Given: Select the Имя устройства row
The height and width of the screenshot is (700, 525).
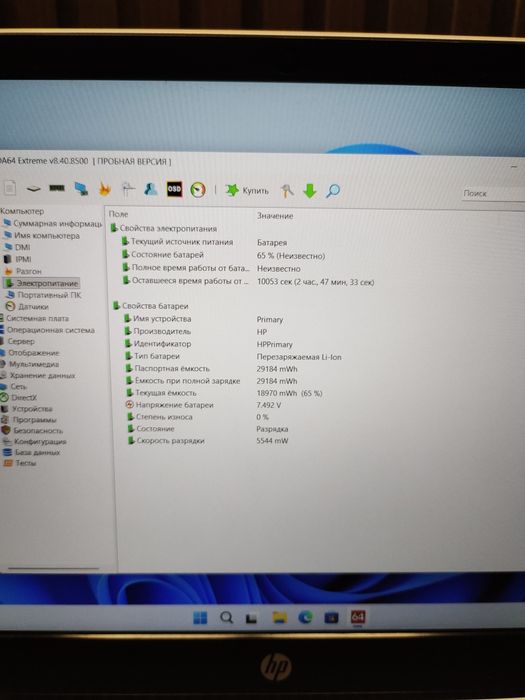Looking at the screenshot, I should click(x=158, y=319).
